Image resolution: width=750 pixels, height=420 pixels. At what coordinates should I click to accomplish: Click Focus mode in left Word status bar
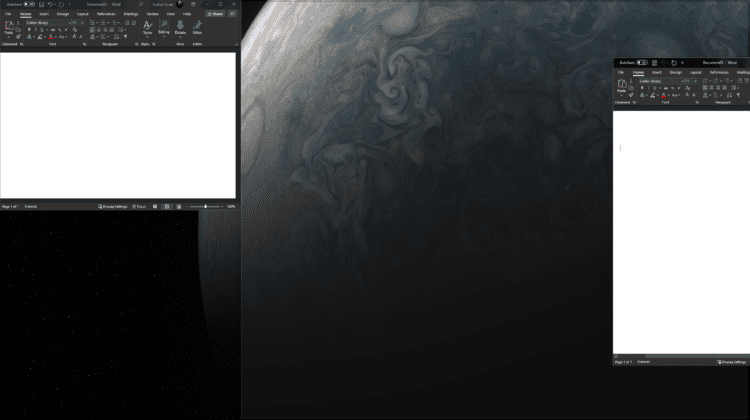139,207
